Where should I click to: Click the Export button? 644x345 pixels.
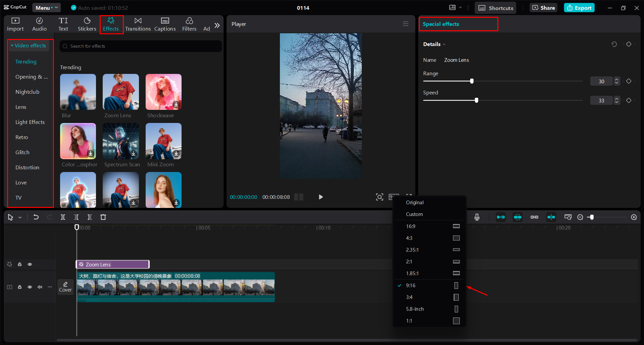(x=579, y=7)
